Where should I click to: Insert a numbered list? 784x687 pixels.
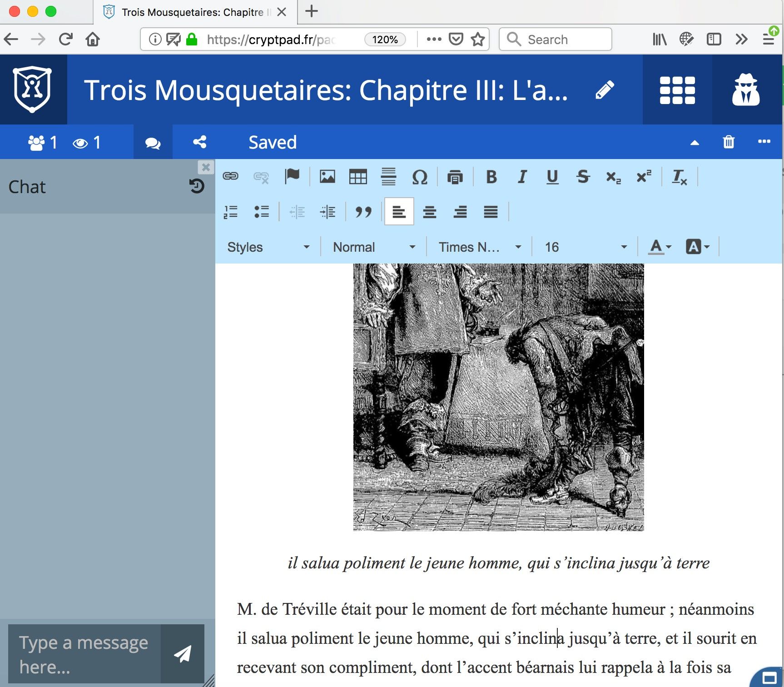[231, 212]
